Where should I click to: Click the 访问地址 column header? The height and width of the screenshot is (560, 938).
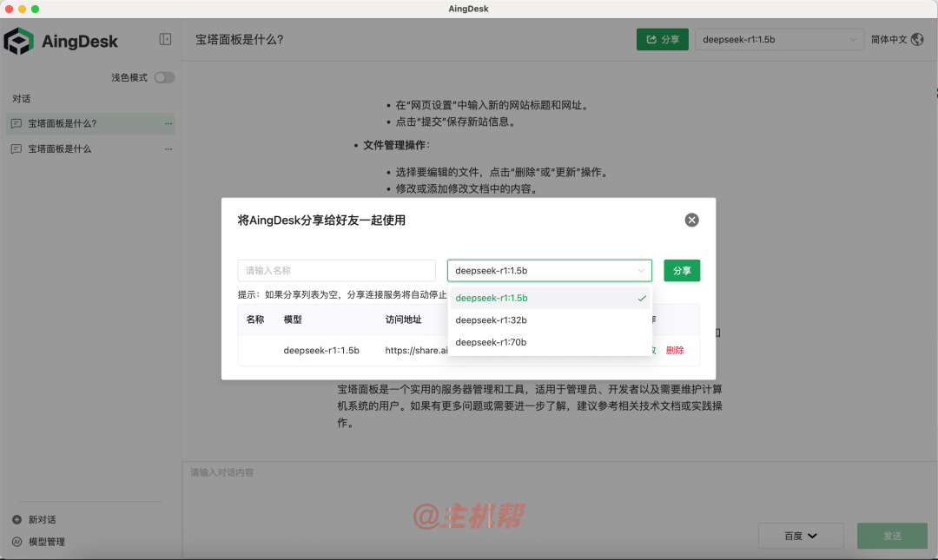pyautogui.click(x=403, y=320)
